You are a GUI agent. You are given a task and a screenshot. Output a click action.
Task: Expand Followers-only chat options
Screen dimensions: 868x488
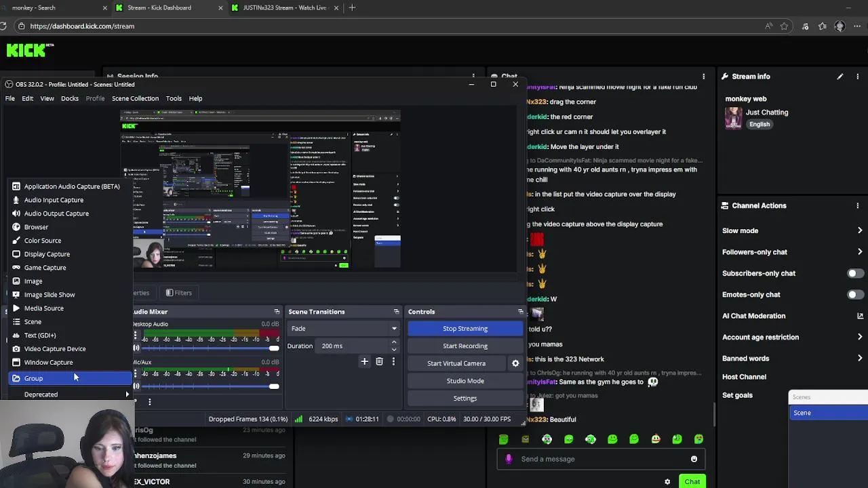[x=860, y=252]
